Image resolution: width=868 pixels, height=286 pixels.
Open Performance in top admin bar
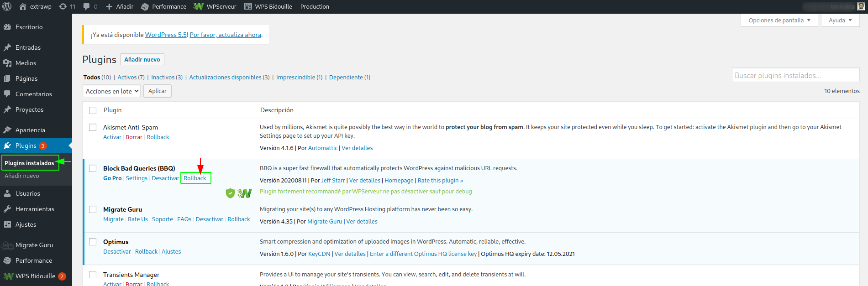point(164,6)
